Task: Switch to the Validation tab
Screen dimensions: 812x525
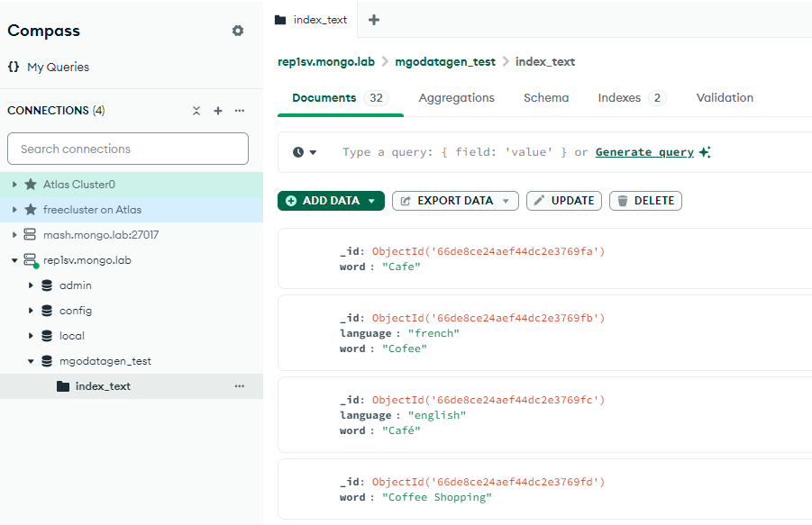Action: tap(725, 98)
